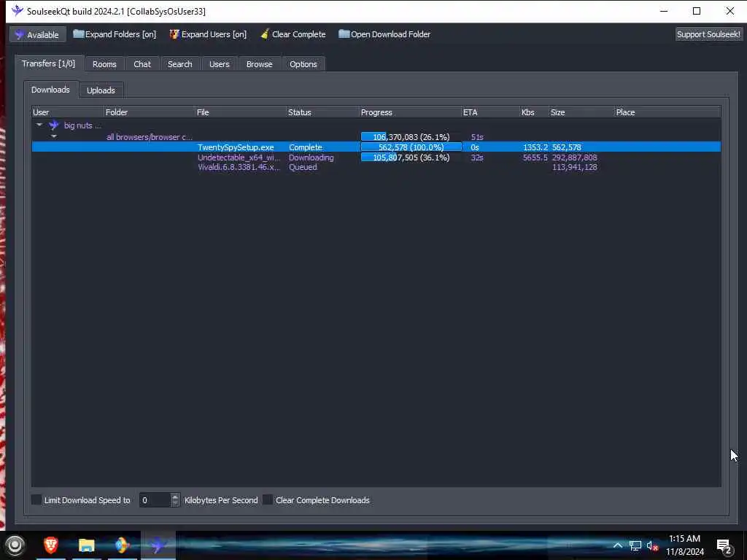
Task: Click the network tray icon
Action: tap(635, 545)
